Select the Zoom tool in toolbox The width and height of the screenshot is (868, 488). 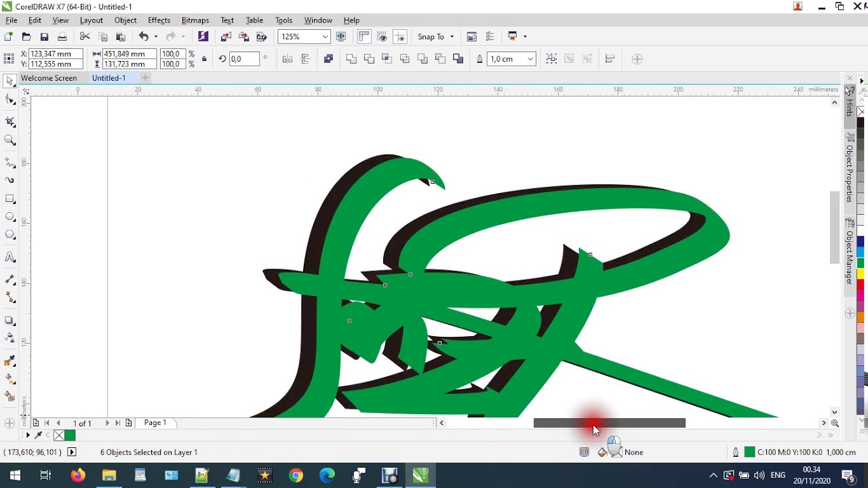(10, 140)
